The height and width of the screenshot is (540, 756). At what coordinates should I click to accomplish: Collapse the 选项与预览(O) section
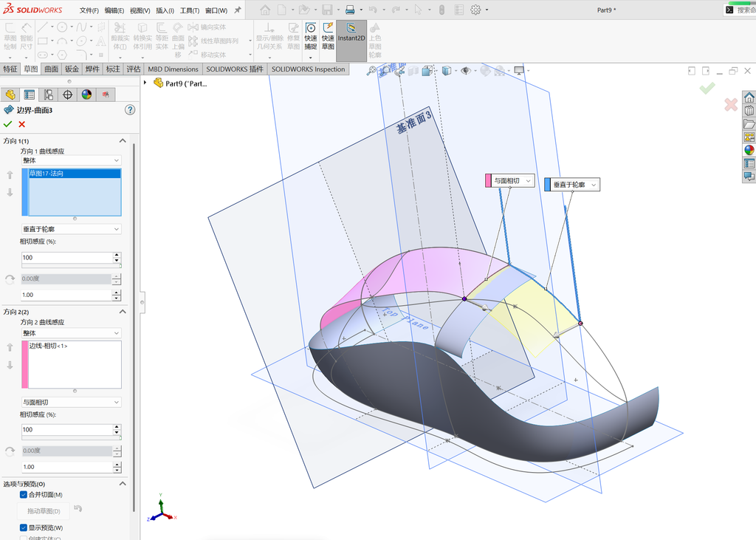tap(123, 484)
